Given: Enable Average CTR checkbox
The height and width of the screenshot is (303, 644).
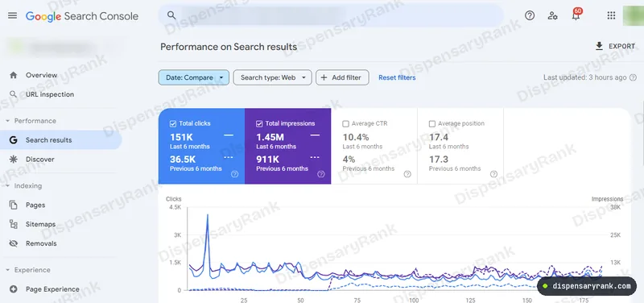Looking at the screenshot, I should tap(346, 123).
